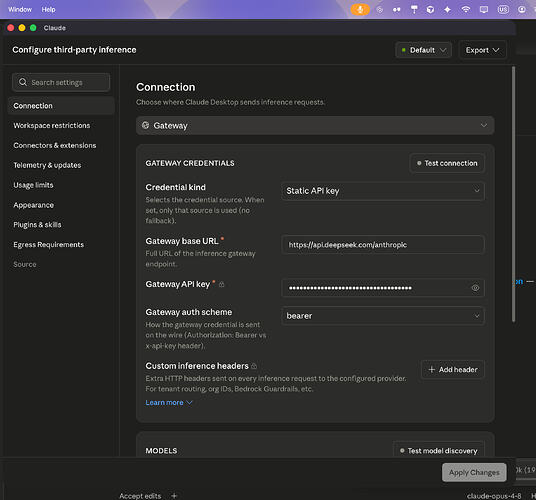Click the claude-opus-4-8 model label

[494, 496]
